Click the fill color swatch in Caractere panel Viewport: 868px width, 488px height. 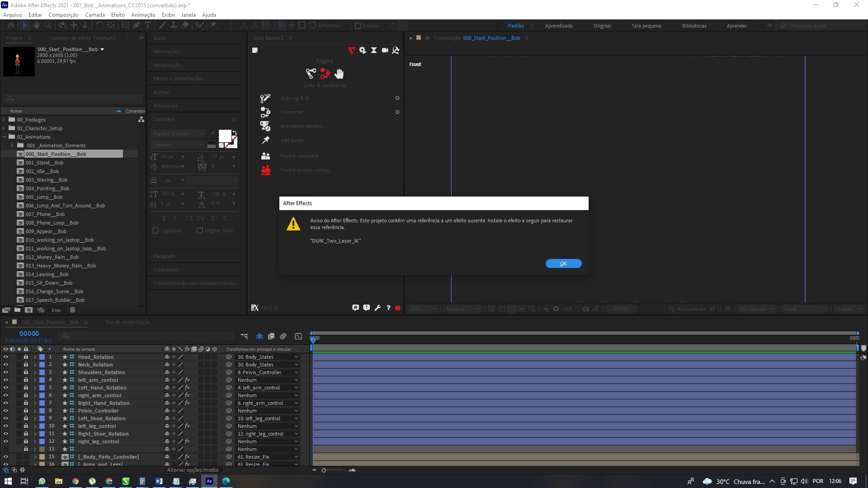225,136
